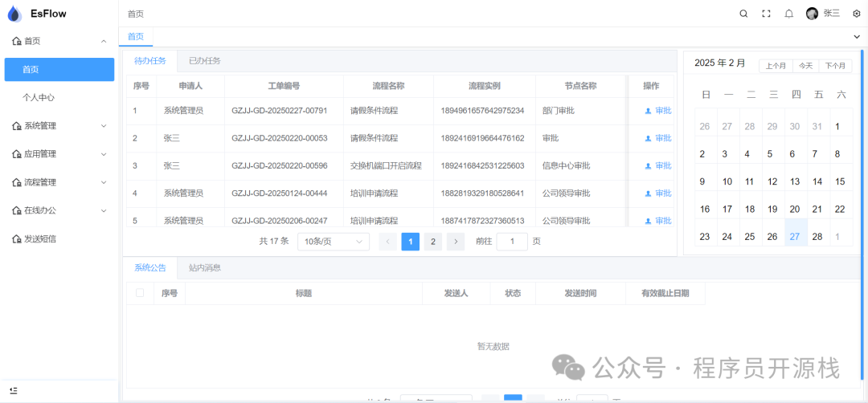Expand the 流程管理 menu chevron
Screen dimensions: 868x403
pos(104,182)
